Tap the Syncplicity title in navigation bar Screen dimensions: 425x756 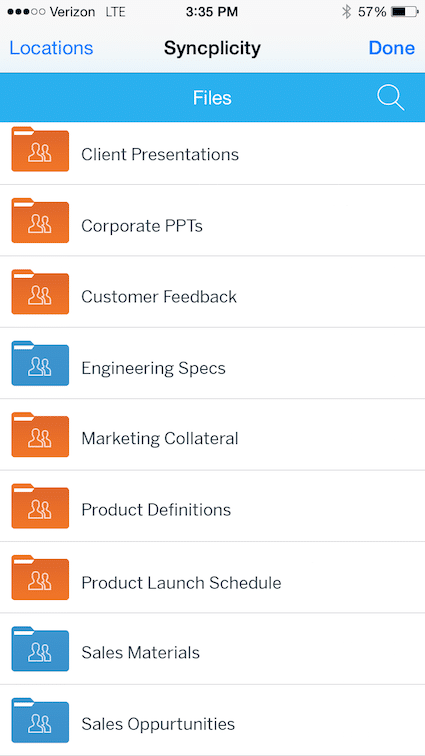pos(212,48)
